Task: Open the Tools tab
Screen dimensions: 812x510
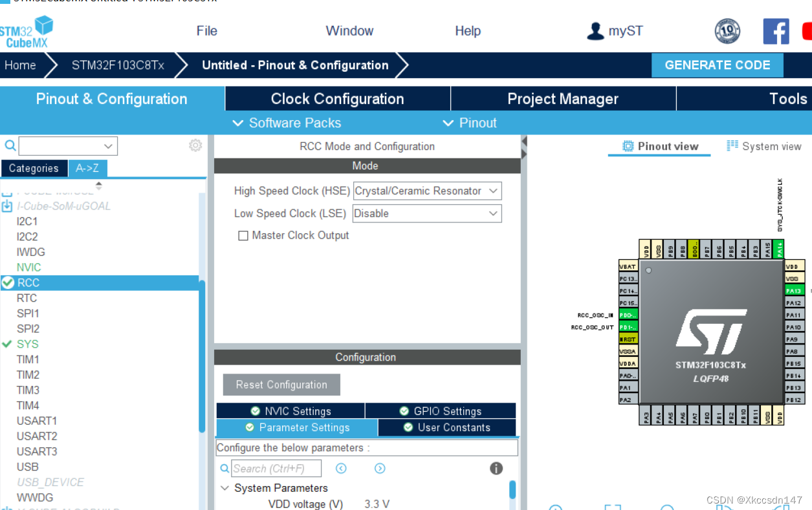Action: [744, 99]
